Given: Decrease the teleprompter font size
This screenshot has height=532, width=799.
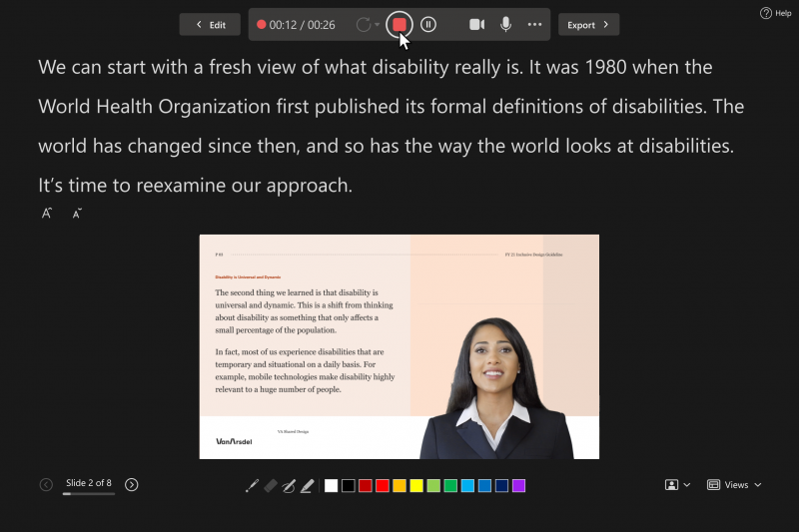Looking at the screenshot, I should [77, 213].
